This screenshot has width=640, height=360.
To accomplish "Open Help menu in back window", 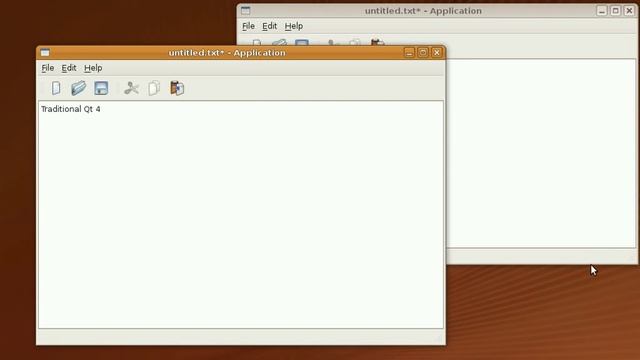I will [x=293, y=26].
